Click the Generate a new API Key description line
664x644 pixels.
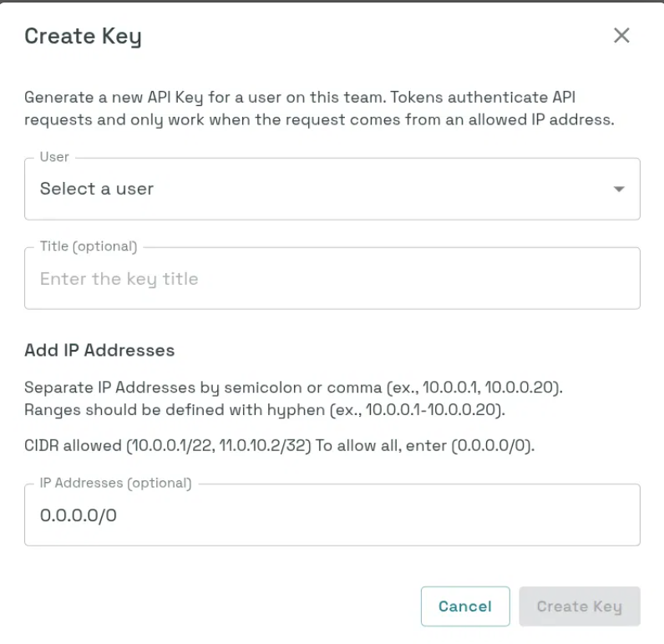[x=300, y=98]
